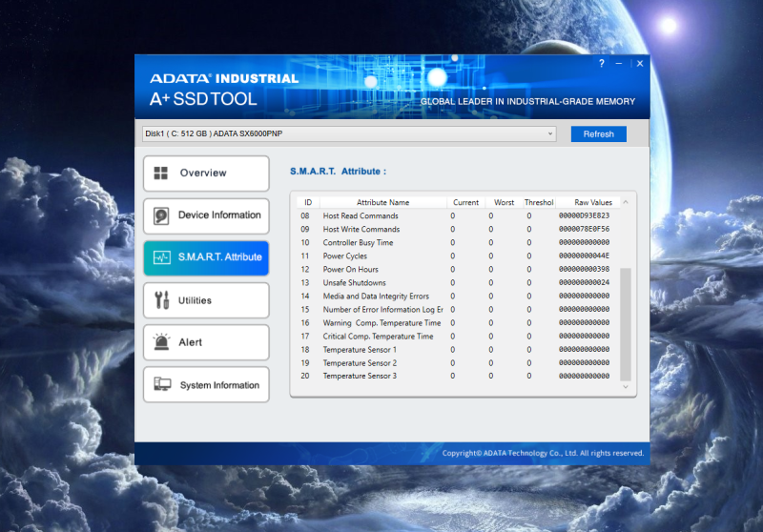Click the Refresh button
The height and width of the screenshot is (532, 763).
pyautogui.click(x=599, y=134)
